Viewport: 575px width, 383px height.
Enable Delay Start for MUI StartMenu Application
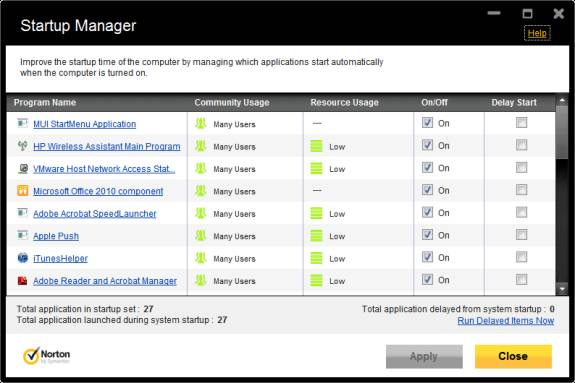[x=521, y=123]
